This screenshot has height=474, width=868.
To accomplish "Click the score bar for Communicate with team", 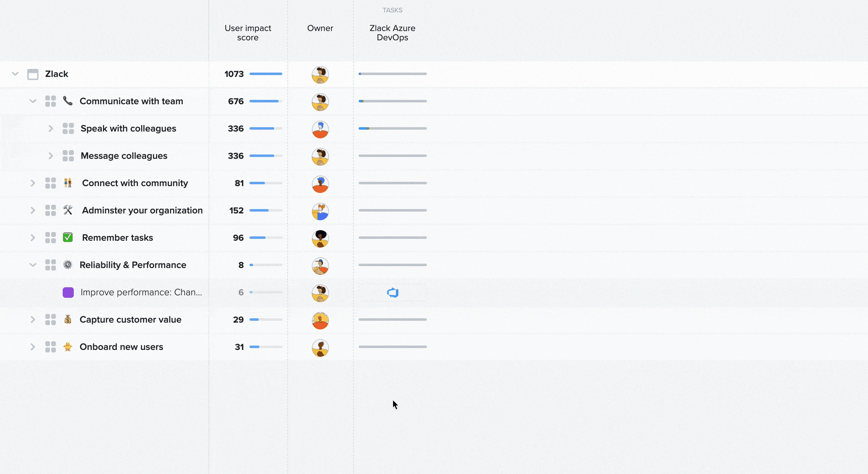I will coord(266,101).
